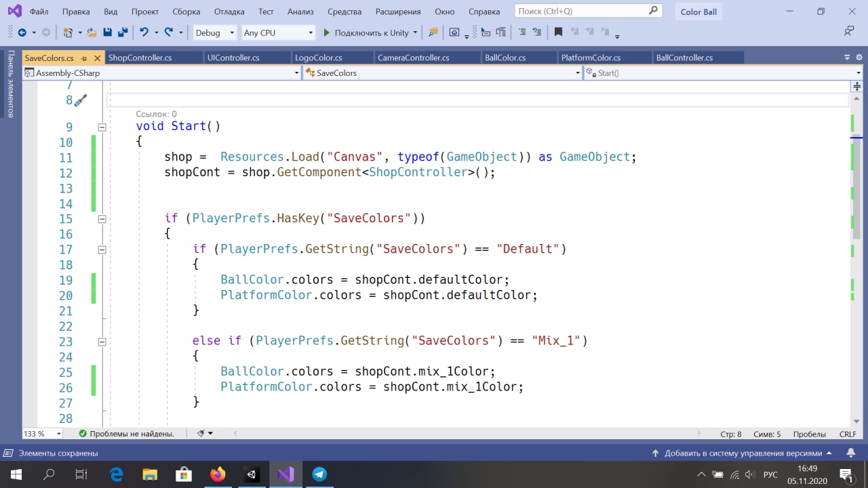Click the Open File folder icon
Image resolution: width=868 pixels, height=488 pixels.
point(91,33)
